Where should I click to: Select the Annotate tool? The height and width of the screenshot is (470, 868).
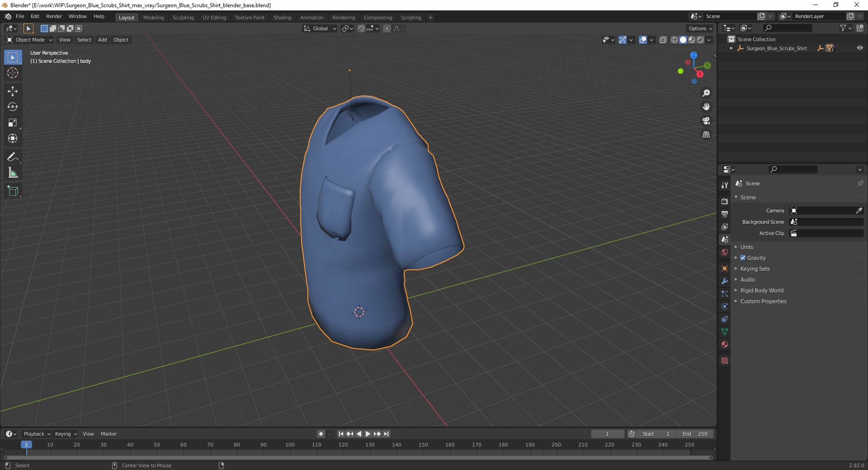[x=13, y=157]
